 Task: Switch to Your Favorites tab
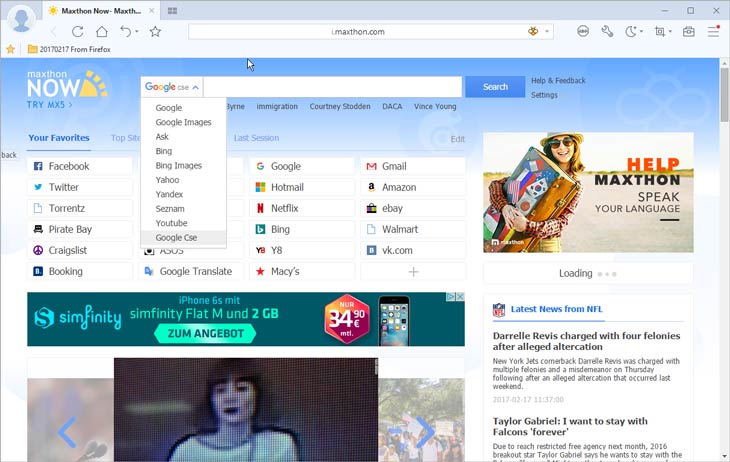(59, 138)
